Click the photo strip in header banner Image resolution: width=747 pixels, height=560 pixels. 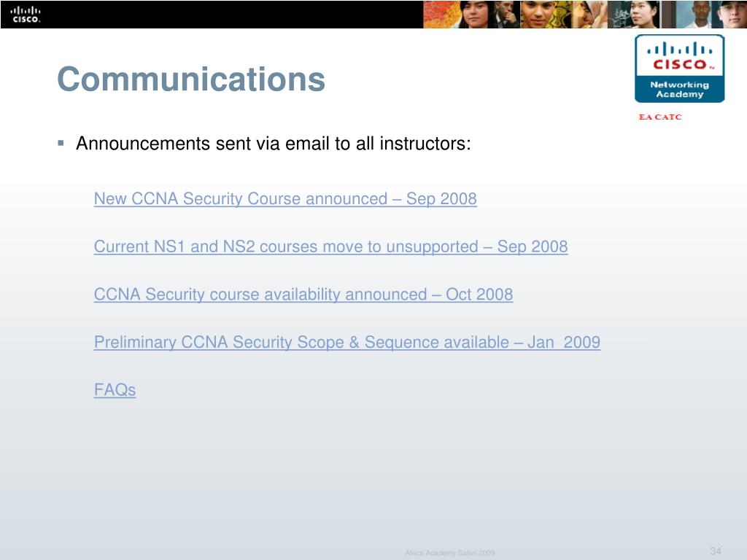pos(584,15)
